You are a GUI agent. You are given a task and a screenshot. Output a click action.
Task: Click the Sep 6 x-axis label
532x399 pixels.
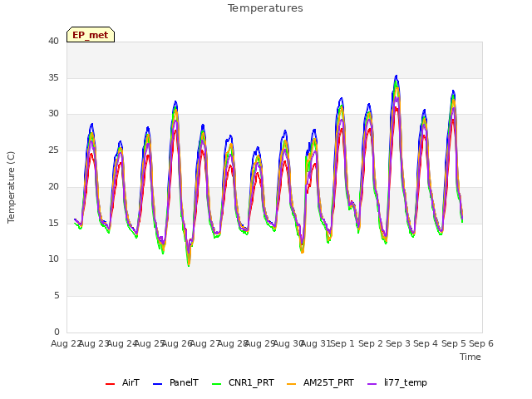point(481,343)
